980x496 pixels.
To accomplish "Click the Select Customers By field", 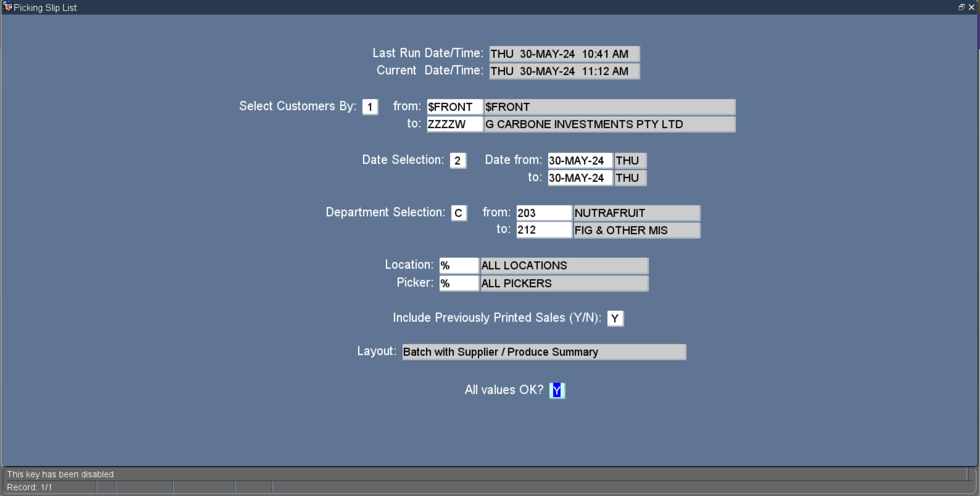I will tap(370, 107).
